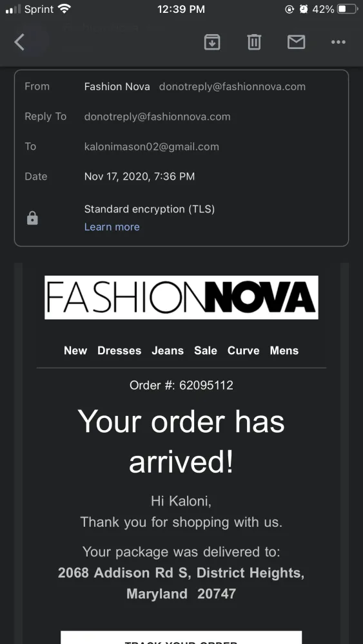Mark email as unread with envelope icon

point(296,42)
